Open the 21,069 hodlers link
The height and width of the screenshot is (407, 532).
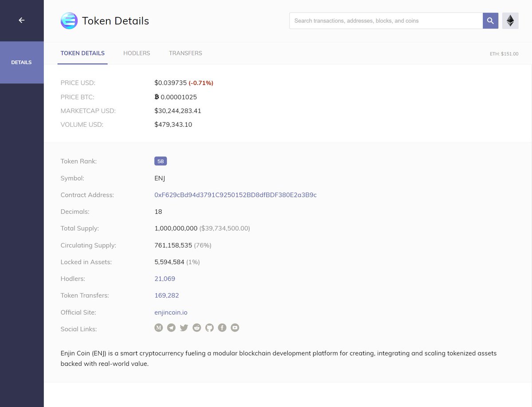164,279
